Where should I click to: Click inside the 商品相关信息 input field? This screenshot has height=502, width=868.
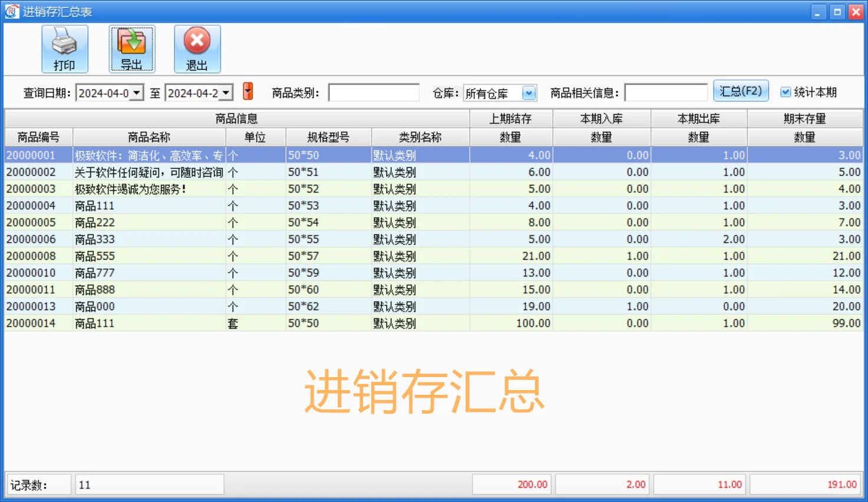pyautogui.click(x=666, y=93)
